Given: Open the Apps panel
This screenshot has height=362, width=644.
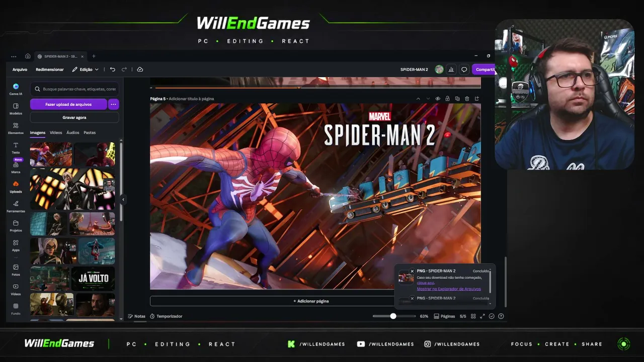Looking at the screenshot, I should [16, 245].
